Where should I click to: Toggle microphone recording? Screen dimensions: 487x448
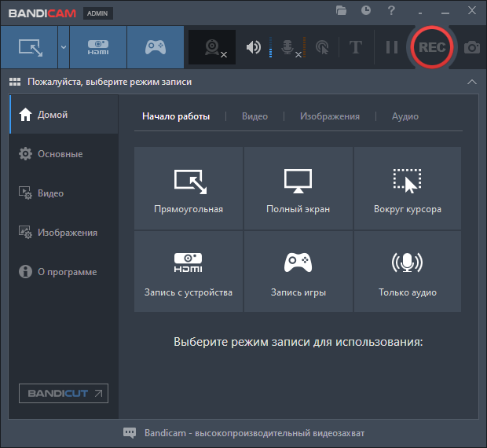pos(290,47)
